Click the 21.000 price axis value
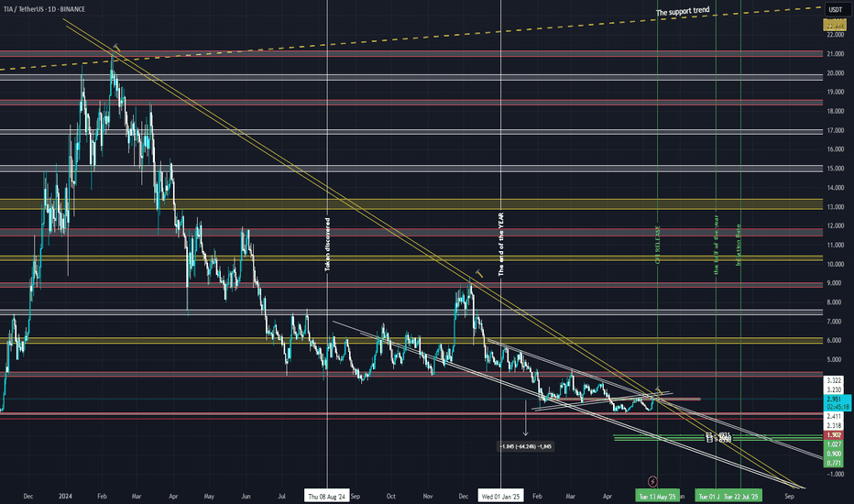Viewport: 854px width, 504px height. point(835,54)
